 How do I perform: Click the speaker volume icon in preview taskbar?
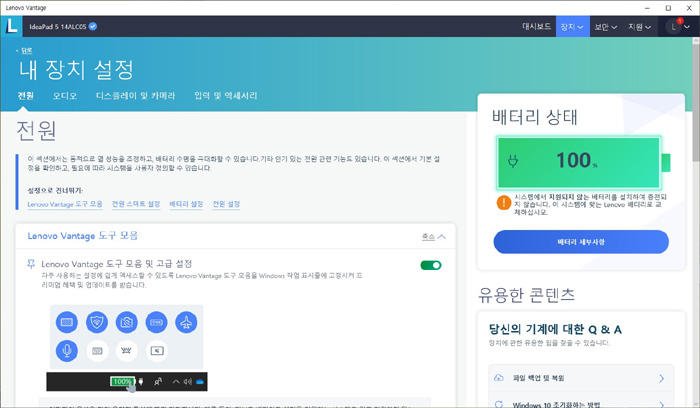pyautogui.click(x=188, y=382)
